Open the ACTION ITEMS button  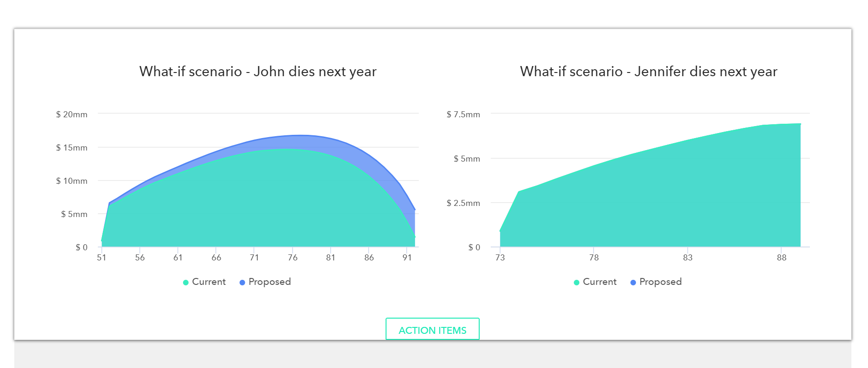point(432,329)
